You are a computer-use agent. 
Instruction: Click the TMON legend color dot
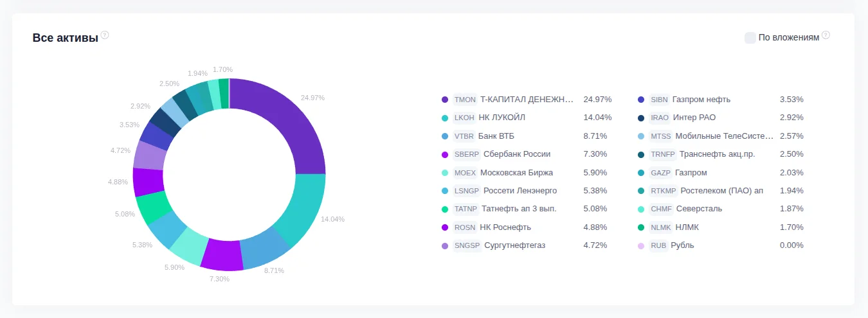445,100
